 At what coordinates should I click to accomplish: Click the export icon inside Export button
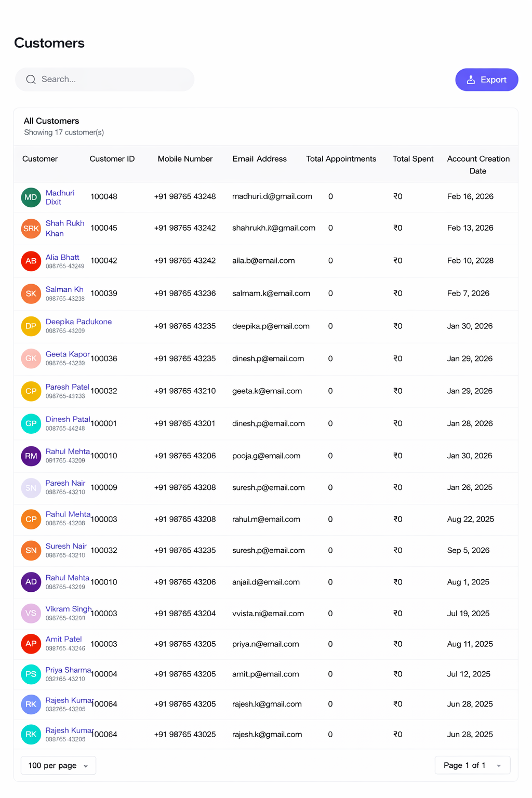(471, 79)
